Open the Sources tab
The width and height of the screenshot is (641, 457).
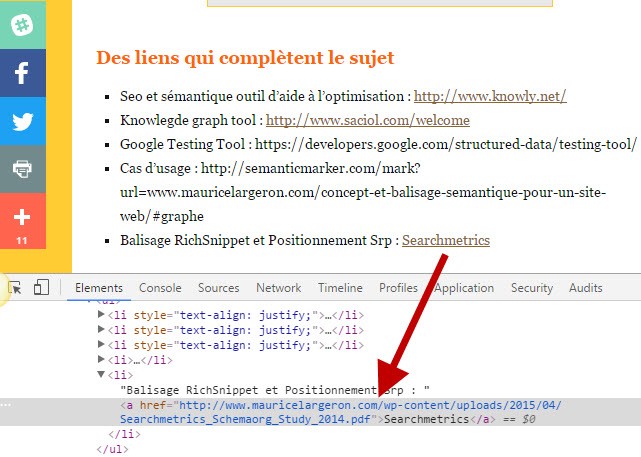pyautogui.click(x=219, y=288)
